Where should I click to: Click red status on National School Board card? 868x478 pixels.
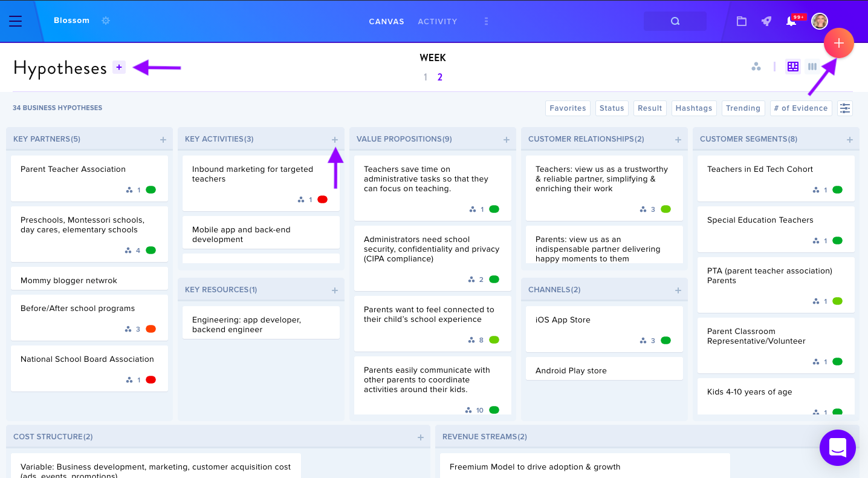coord(151,380)
